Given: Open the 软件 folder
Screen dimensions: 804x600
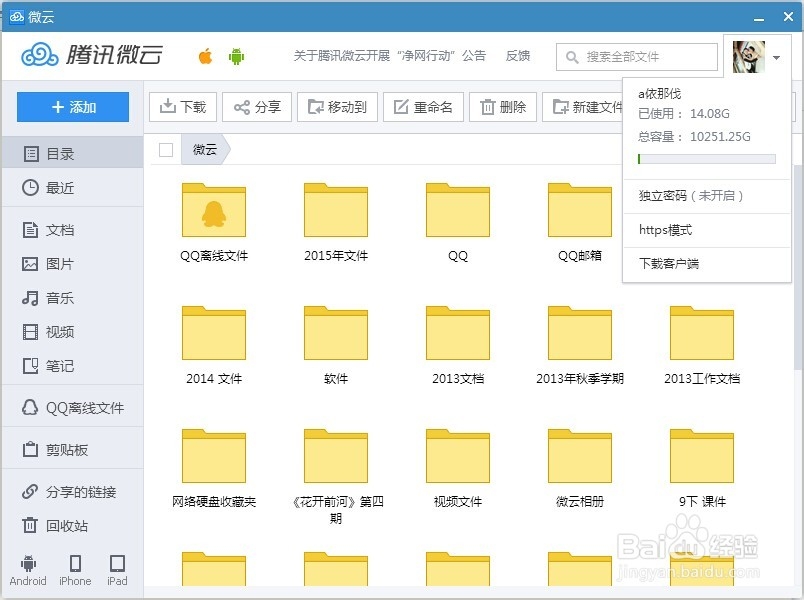Looking at the screenshot, I should click(x=336, y=333).
